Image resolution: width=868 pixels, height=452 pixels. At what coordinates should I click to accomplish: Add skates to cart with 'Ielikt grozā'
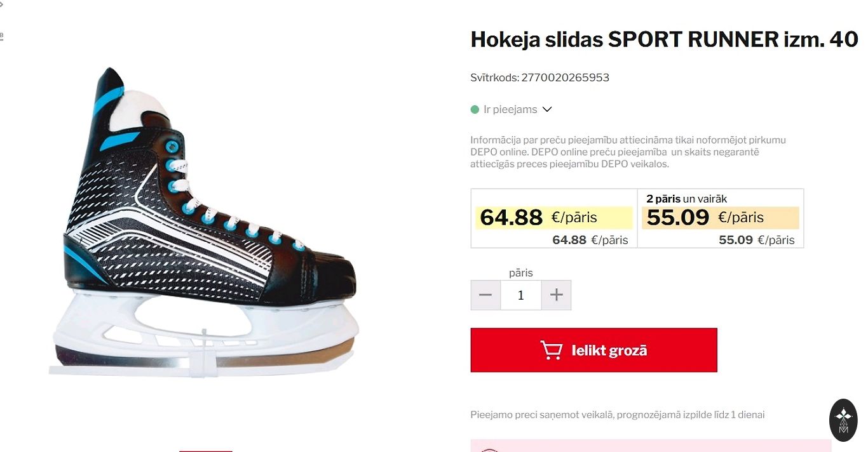point(593,350)
